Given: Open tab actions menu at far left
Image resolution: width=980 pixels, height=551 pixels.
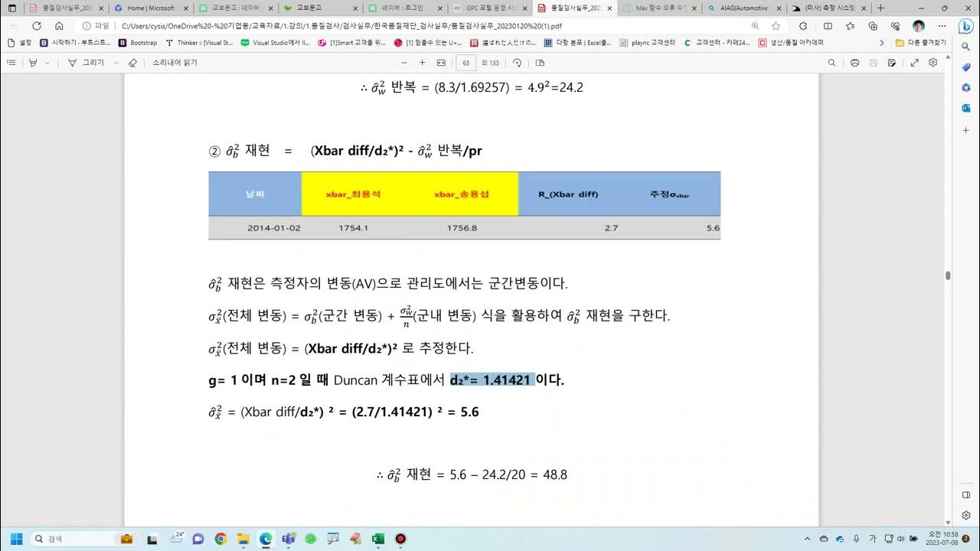Looking at the screenshot, I should pos(11,8).
